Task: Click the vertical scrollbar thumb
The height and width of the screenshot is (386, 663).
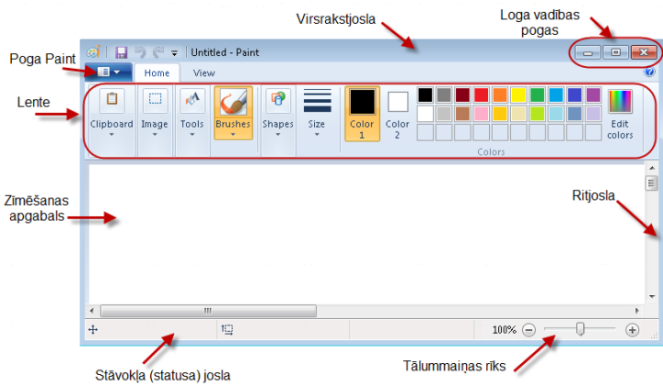Action: click(652, 183)
